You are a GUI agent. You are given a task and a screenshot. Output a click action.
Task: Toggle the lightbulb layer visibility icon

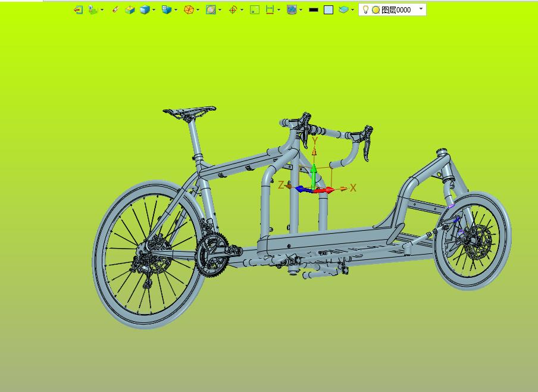point(366,10)
